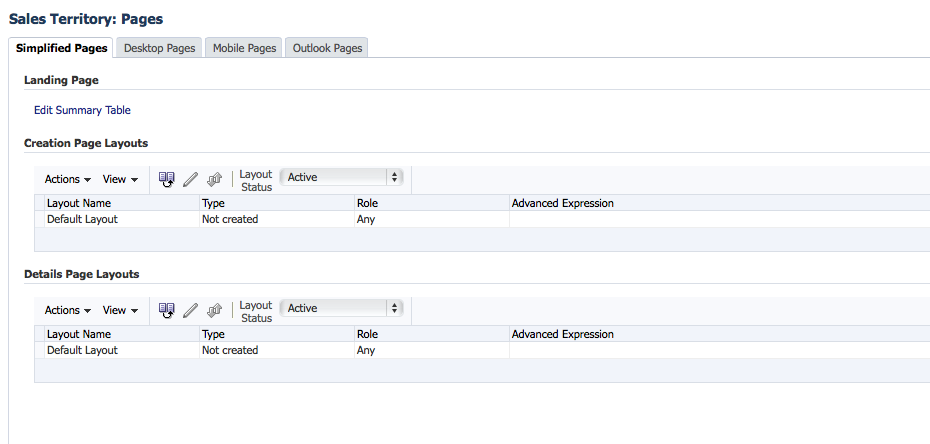
Task: Switch to the Desktop Pages tab
Action: [x=159, y=48]
